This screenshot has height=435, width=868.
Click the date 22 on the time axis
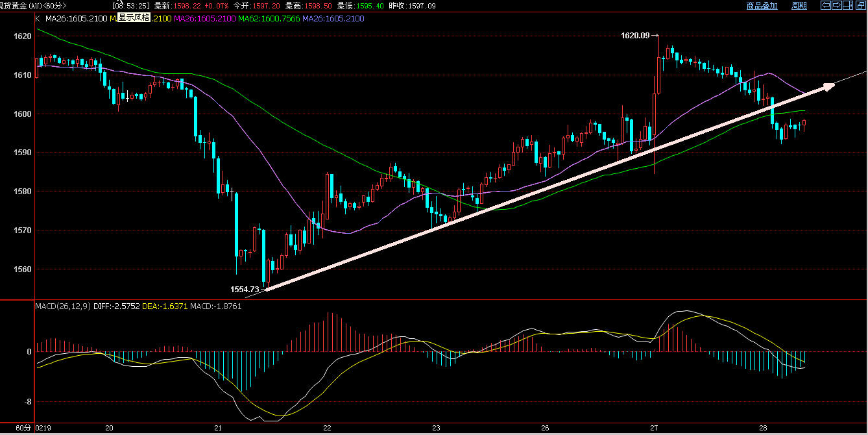(327, 429)
